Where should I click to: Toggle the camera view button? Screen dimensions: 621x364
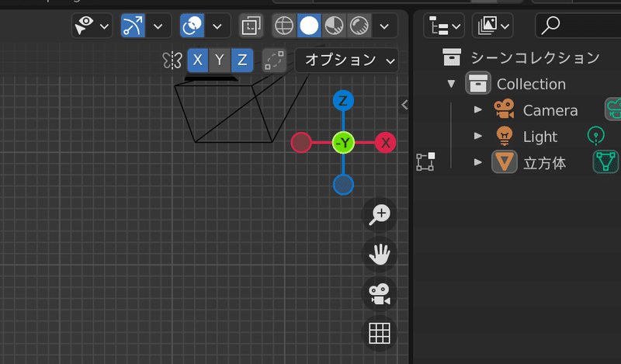point(380,294)
